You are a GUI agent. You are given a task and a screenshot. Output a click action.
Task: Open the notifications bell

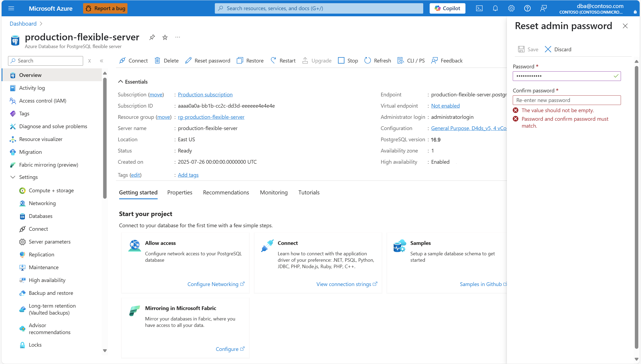495,8
